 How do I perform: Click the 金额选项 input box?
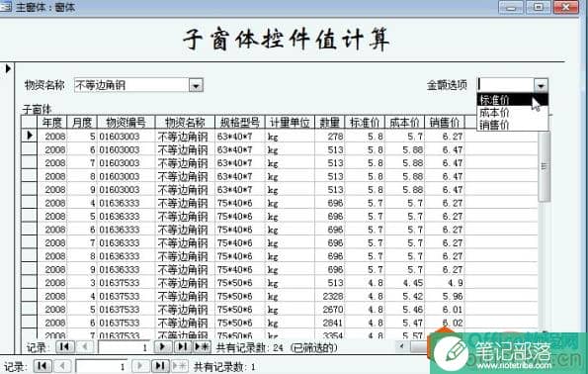tap(506, 85)
